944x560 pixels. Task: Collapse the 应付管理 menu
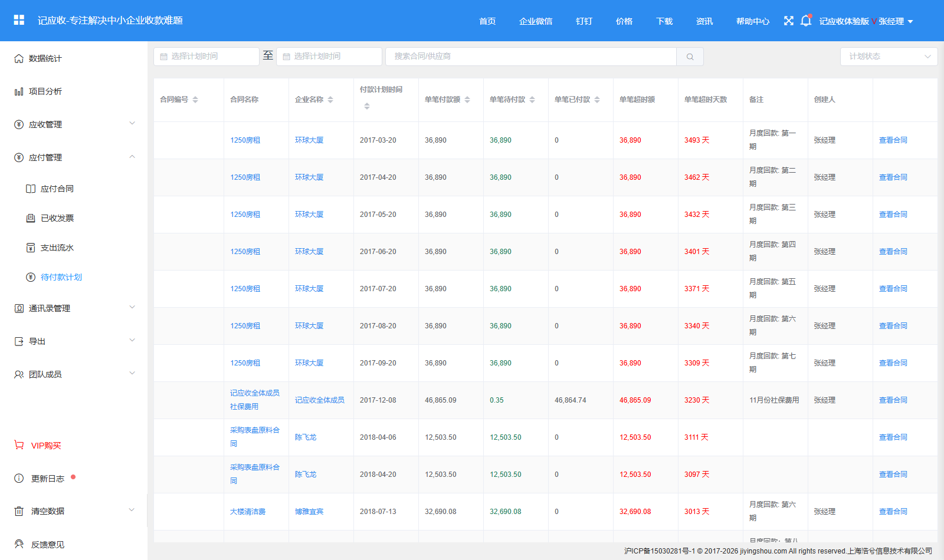pos(74,157)
